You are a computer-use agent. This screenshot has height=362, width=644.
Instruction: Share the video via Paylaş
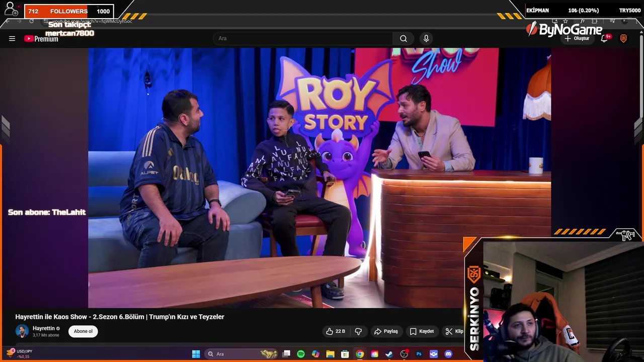pos(386,331)
